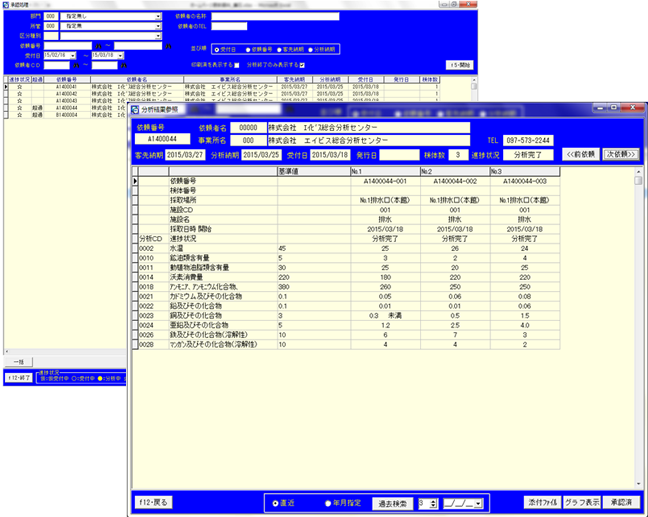Screen dimensions: 648x517
Task: Click the 依頼者のTEL input field
Action: tap(229, 26)
